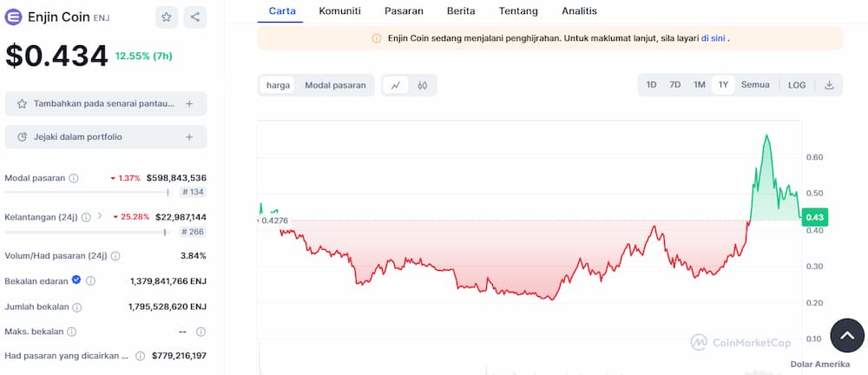Viewport: 868px width, 375px height.
Task: Open the Analitis tab
Action: coord(579,10)
